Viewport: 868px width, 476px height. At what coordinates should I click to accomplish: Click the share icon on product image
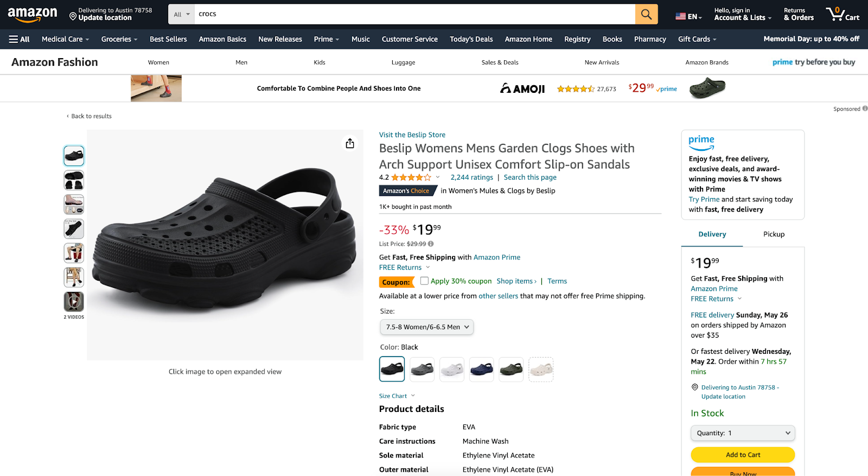(350, 143)
